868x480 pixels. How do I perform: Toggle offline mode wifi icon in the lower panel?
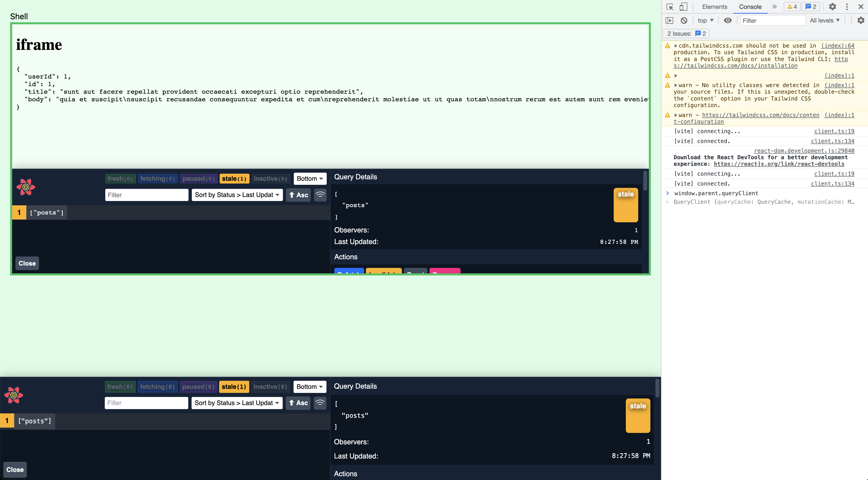(x=320, y=403)
